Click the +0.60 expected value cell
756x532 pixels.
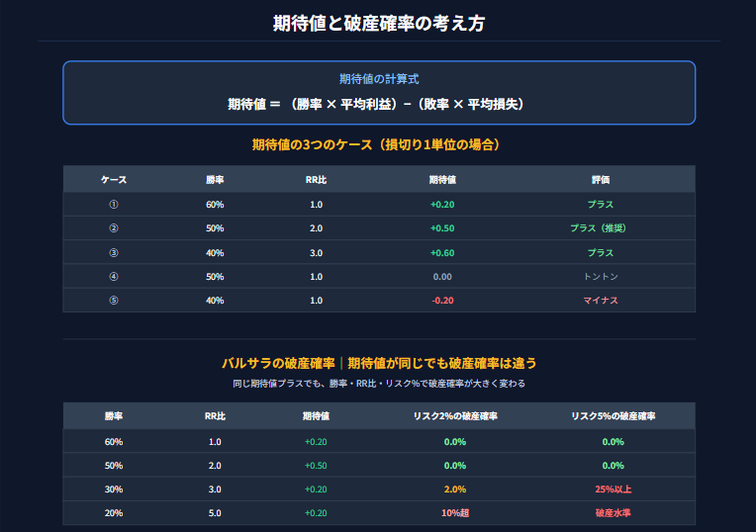441,252
